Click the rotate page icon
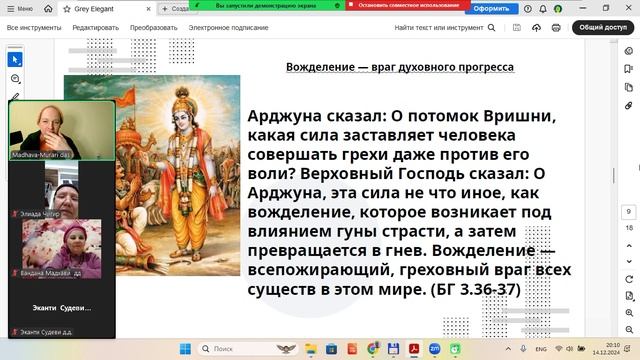 (629, 279)
